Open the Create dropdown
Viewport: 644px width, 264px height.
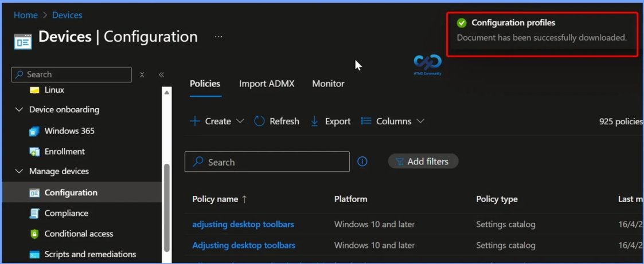pyautogui.click(x=217, y=121)
